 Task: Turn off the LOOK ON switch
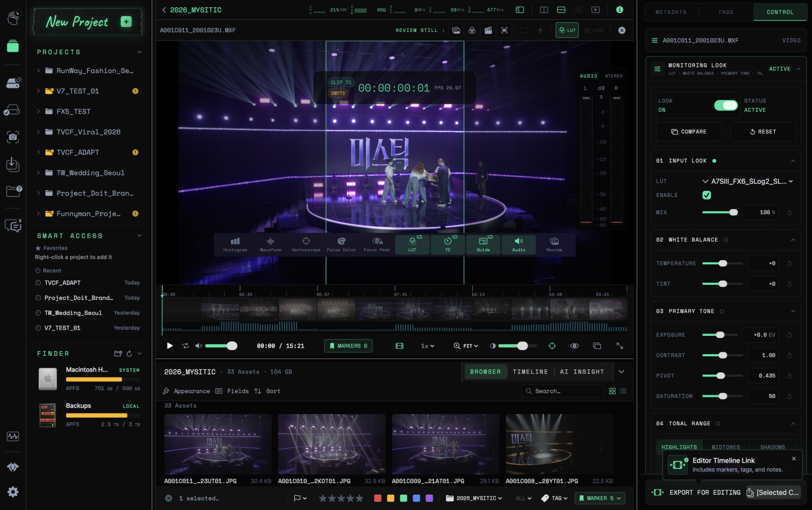(726, 105)
